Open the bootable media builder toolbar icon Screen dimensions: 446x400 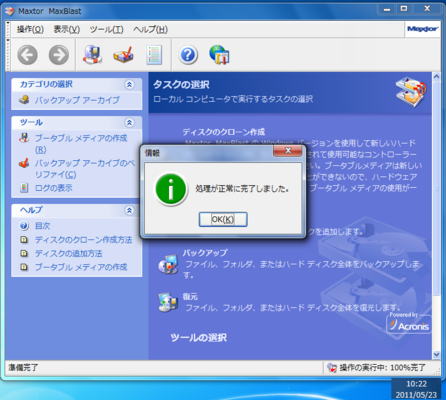(92, 55)
